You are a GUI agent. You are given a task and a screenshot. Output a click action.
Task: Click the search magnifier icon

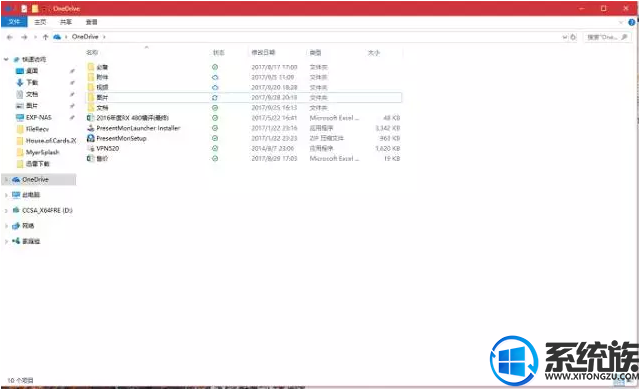coord(624,37)
